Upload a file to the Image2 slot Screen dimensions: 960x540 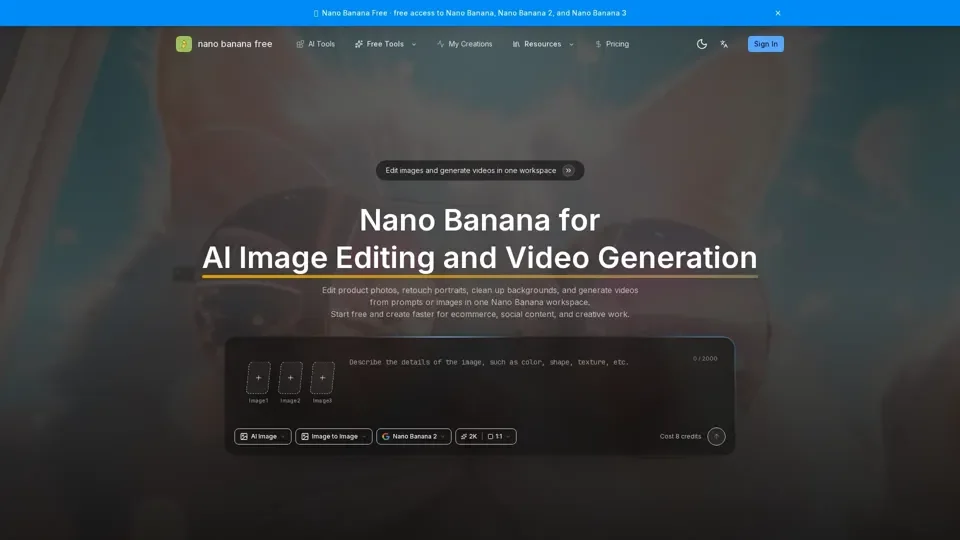pos(290,378)
